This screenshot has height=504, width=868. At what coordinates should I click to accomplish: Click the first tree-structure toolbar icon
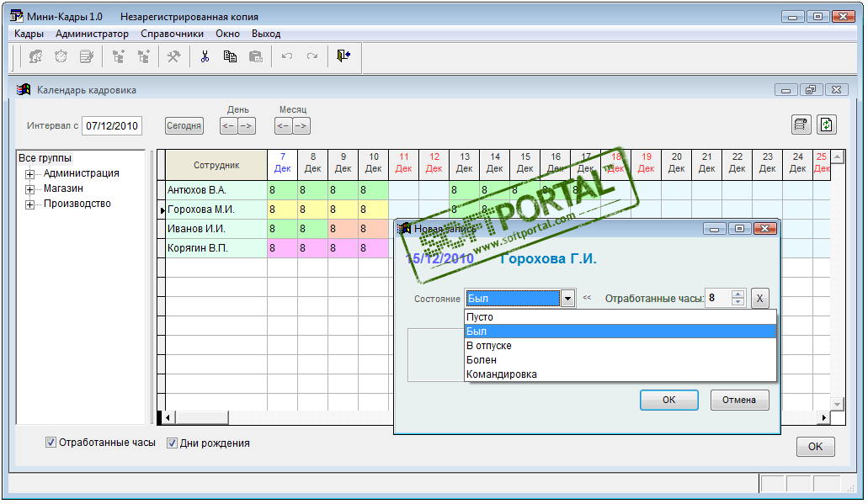click(x=119, y=56)
